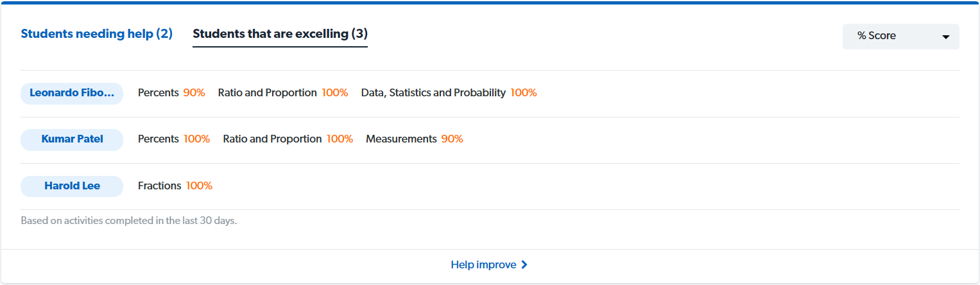980x285 pixels.
Task: Open Leonardo Fibo... student profile
Action: (x=72, y=93)
